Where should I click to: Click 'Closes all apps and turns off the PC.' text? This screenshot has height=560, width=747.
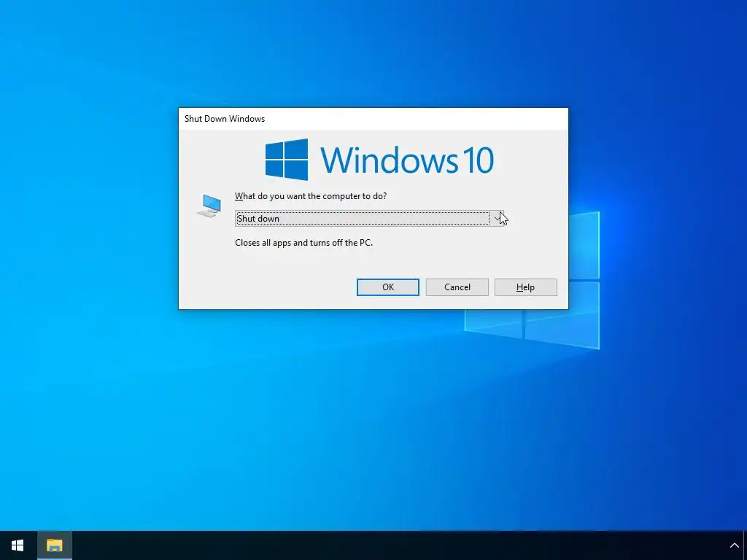(303, 243)
